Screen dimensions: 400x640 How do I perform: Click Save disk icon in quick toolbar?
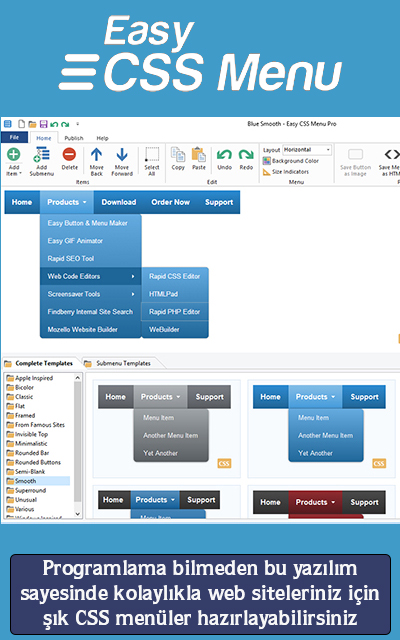[43, 124]
